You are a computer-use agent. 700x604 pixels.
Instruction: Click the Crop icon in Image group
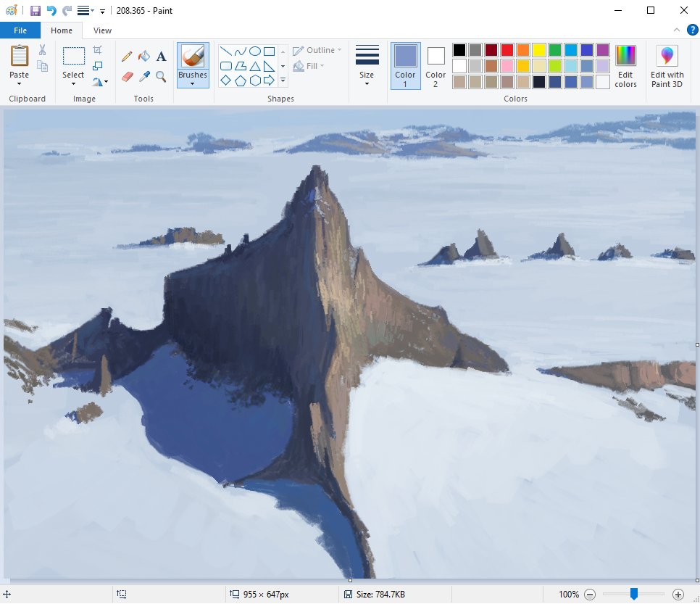[97, 49]
